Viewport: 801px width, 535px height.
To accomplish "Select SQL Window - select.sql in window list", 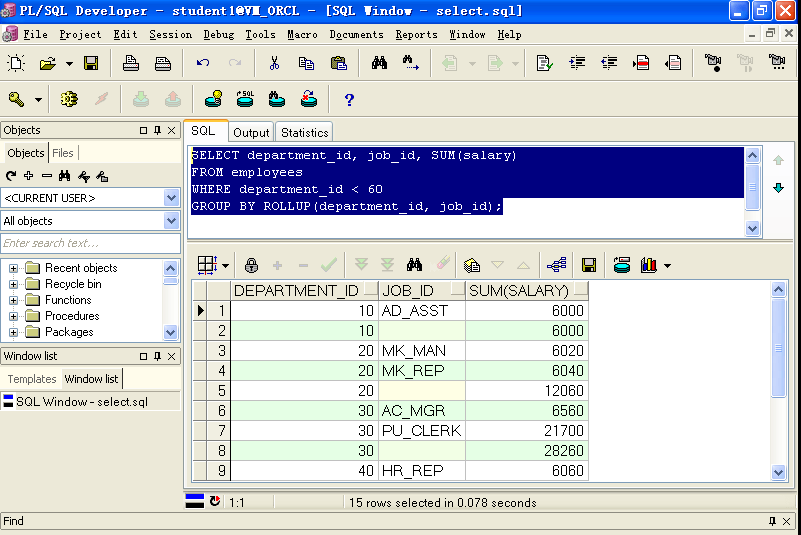I will pyautogui.click(x=82, y=401).
